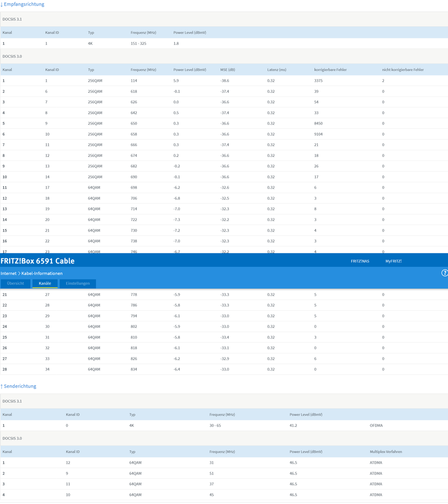
Task: Click frequency 778 cell
Action: [x=134, y=295]
